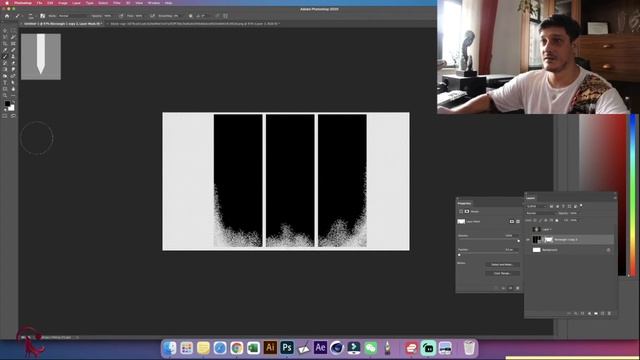Click add layer style fx icon
640x360 pixels.
576,313
